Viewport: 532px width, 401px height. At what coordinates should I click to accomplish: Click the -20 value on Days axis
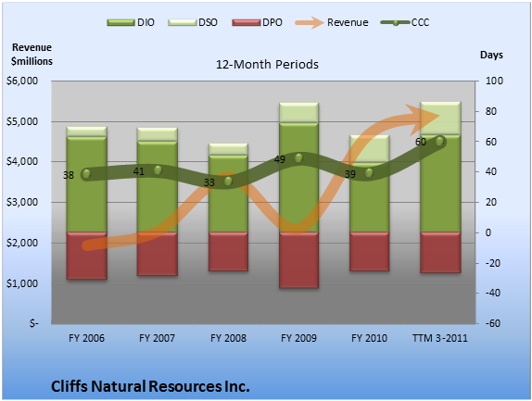(493, 263)
